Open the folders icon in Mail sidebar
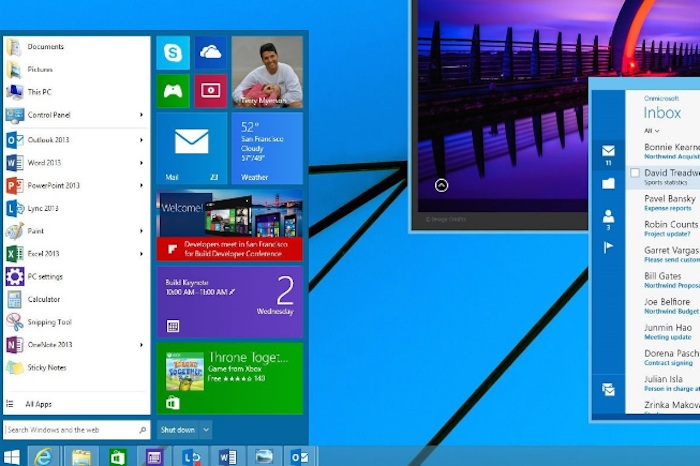The image size is (700, 466). click(x=608, y=183)
